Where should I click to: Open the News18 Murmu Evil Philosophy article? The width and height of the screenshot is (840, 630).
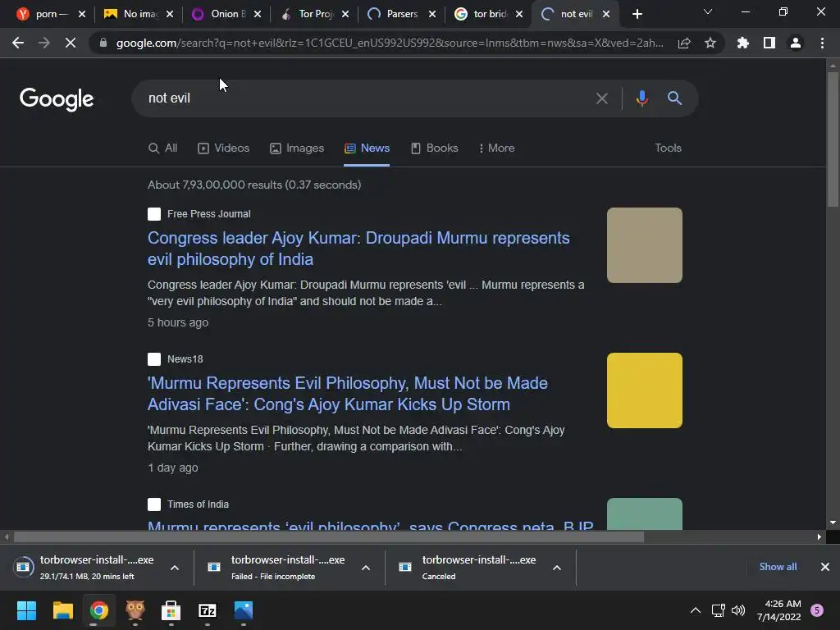click(348, 394)
